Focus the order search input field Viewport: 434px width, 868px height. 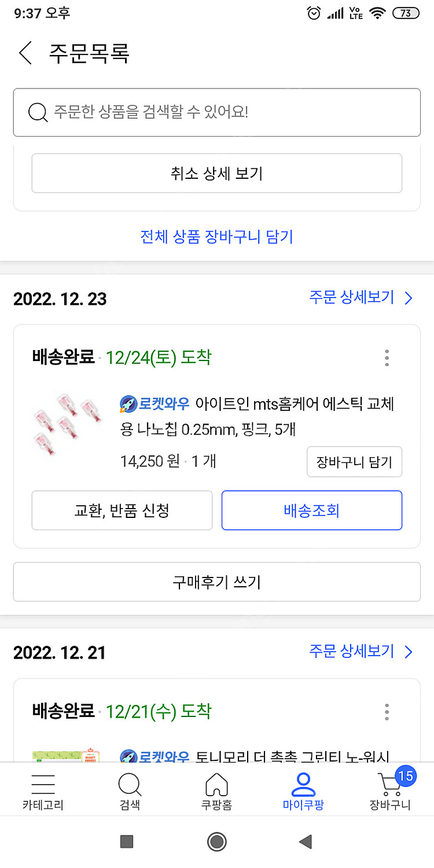[x=217, y=112]
